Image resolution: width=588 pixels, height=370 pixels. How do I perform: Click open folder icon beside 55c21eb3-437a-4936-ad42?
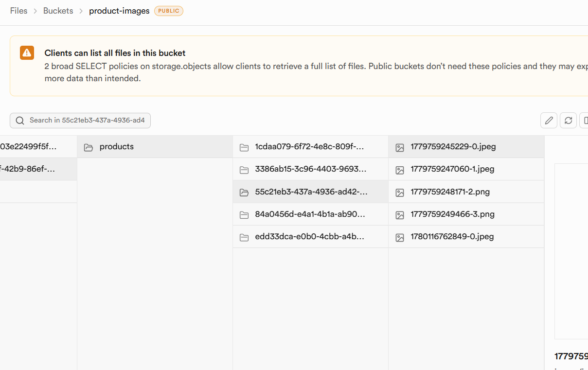244,192
